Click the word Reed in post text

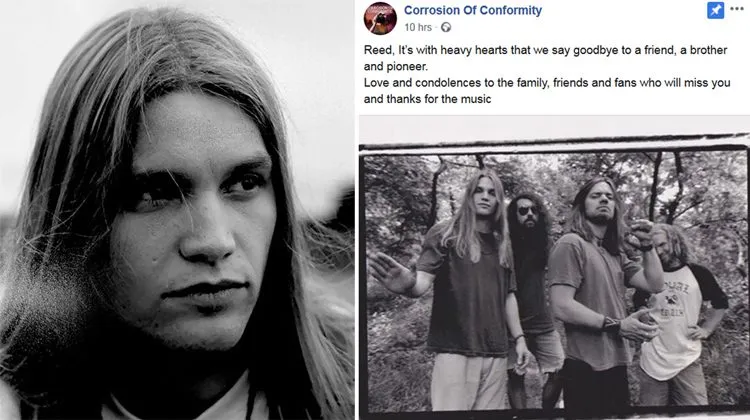378,50
